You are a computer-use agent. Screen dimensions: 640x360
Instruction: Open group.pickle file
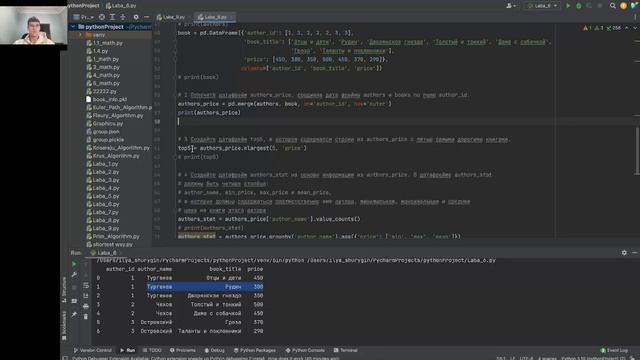tap(105, 140)
